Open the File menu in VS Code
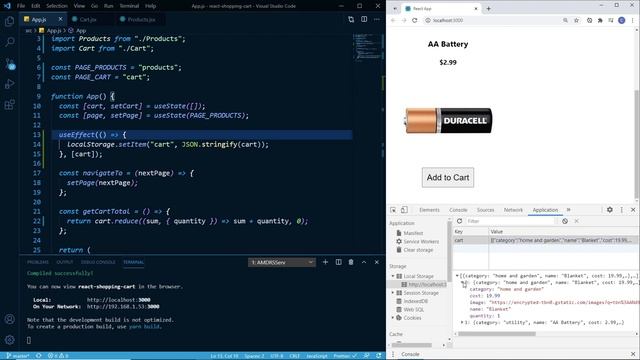 pos(21,6)
